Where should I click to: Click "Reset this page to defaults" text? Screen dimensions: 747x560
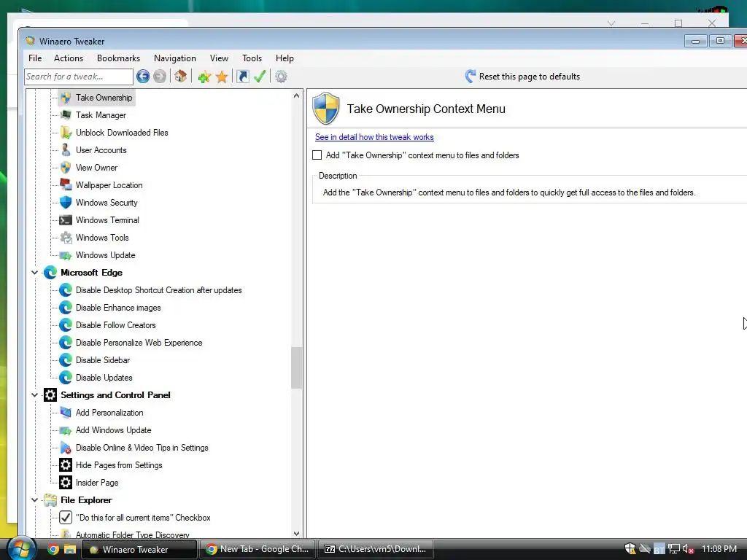click(x=530, y=76)
